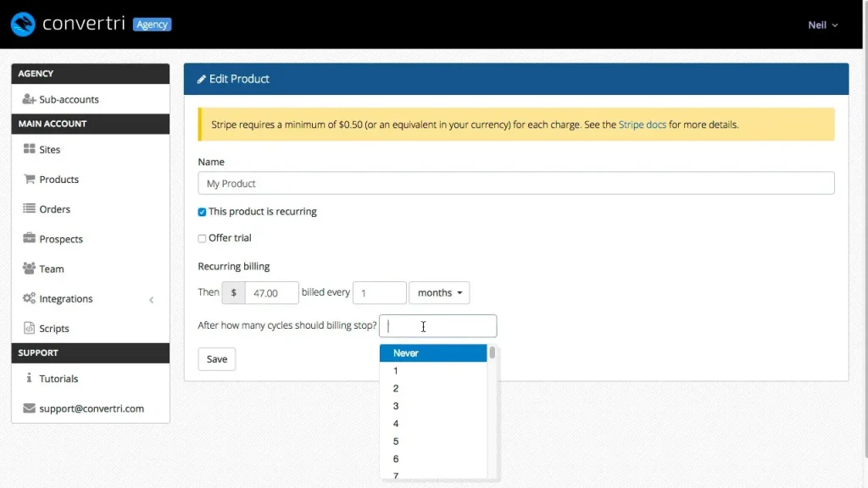This screenshot has width=868, height=488.
Task: Click the Team people icon
Action: 29,269
